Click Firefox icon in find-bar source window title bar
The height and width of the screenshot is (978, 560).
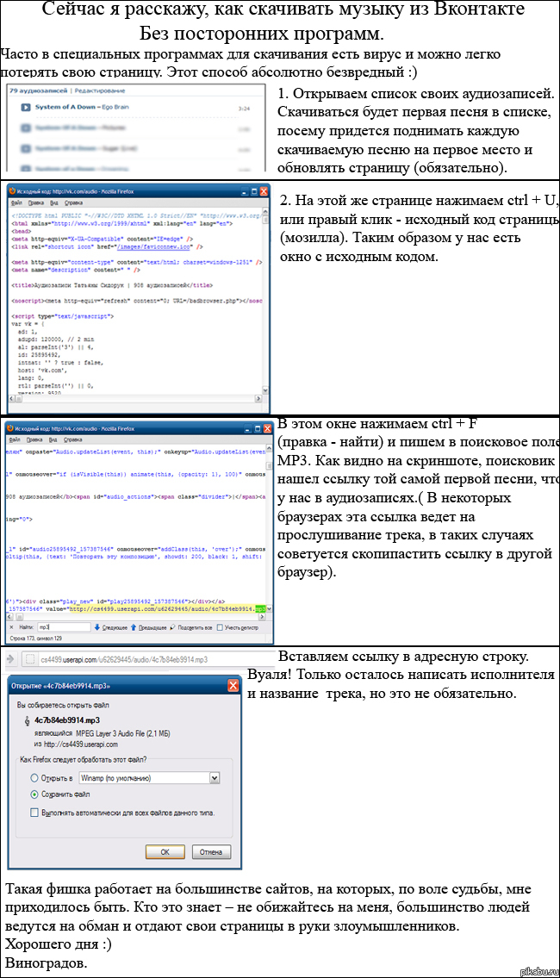tap(10, 428)
